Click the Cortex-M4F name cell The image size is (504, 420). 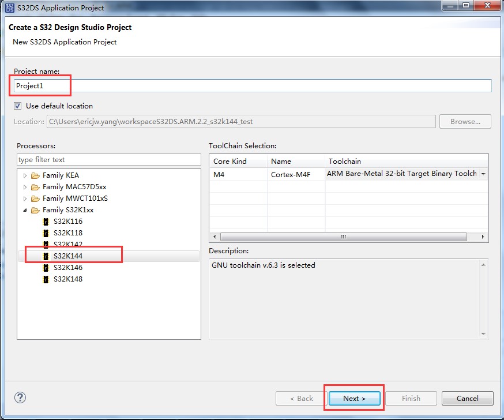coord(296,174)
